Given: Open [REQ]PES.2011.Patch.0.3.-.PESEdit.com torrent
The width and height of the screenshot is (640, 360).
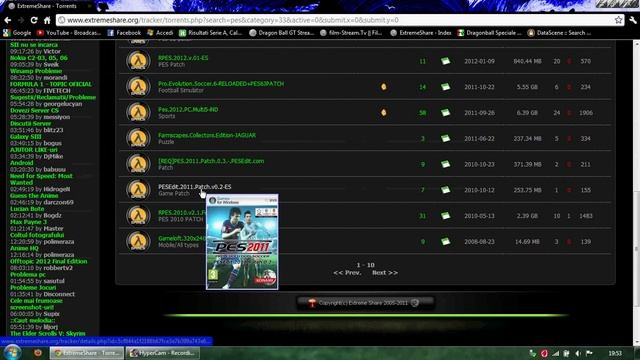Looking at the screenshot, I should [x=211, y=161].
